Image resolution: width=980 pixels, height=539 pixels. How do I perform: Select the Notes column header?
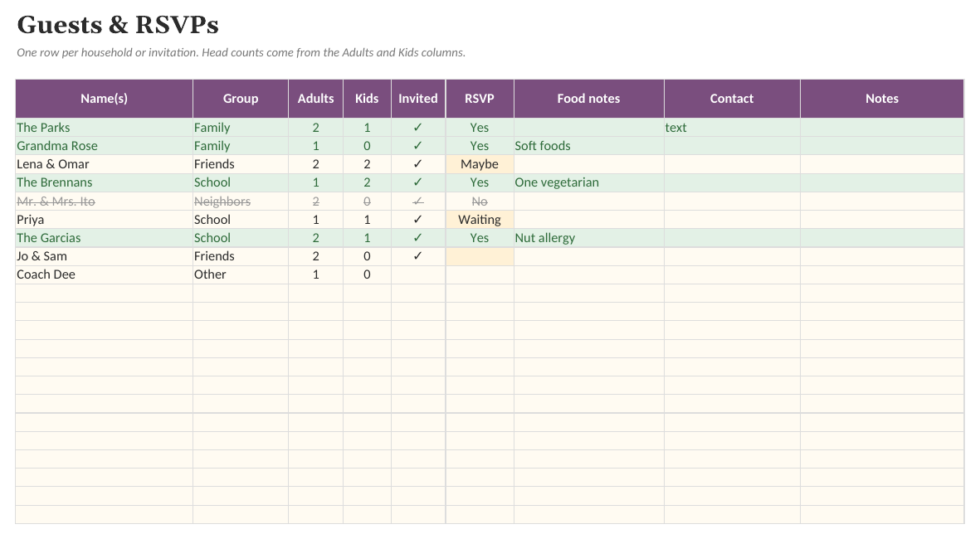tap(882, 99)
